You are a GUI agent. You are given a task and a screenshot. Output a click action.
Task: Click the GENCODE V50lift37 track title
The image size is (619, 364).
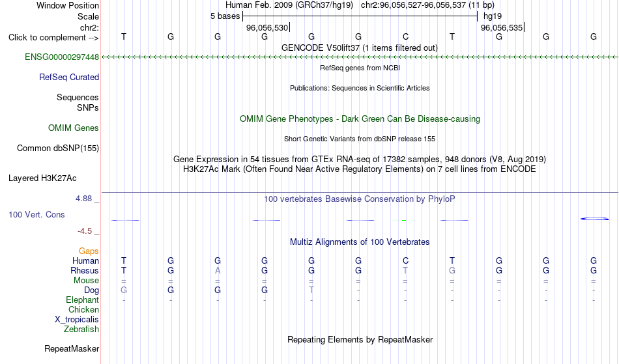pyautogui.click(x=359, y=48)
